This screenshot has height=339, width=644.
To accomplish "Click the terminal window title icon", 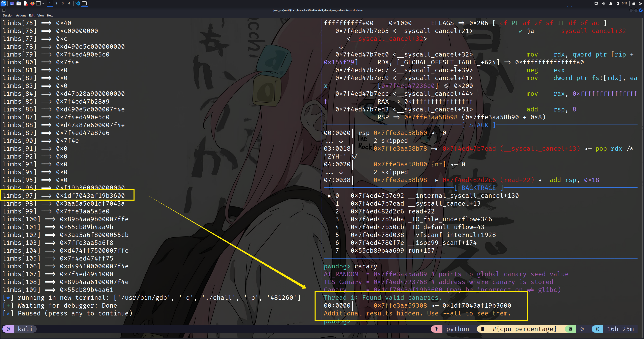I will click(4, 10).
